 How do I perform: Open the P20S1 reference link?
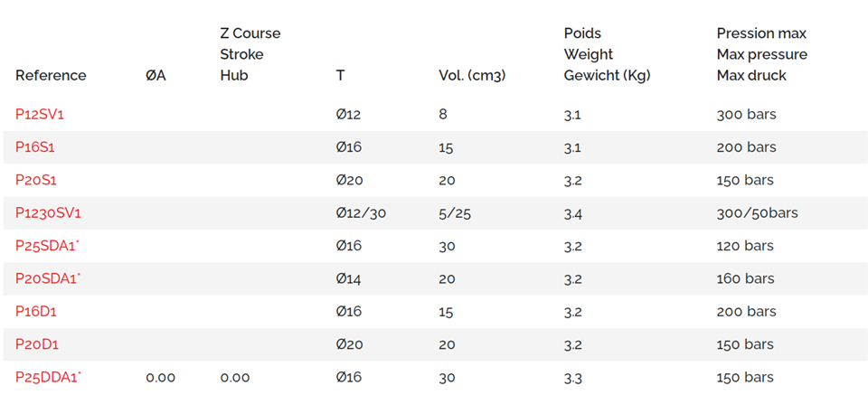coord(36,181)
